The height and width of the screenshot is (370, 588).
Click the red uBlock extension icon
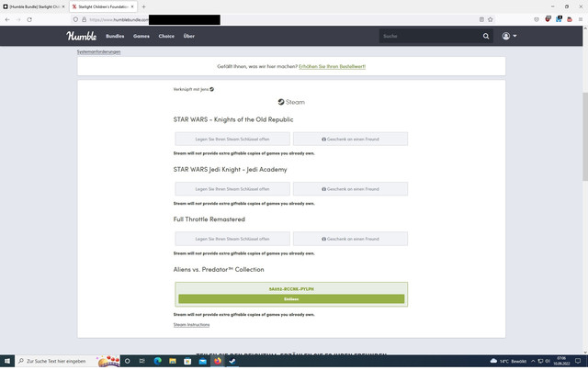tap(548, 19)
